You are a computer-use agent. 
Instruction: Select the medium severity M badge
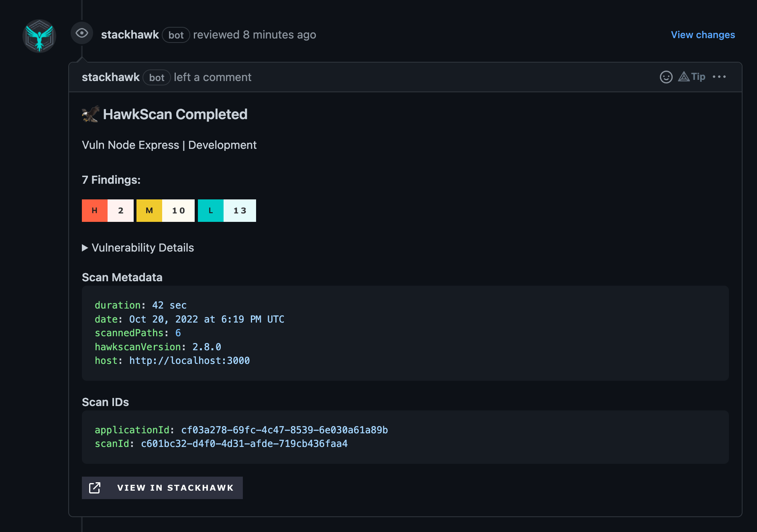[x=149, y=210]
